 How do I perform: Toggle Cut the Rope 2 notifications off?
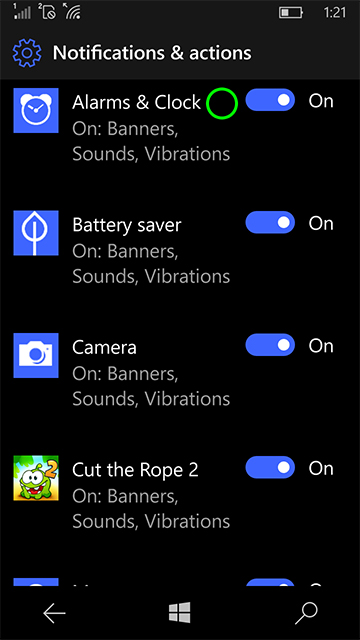point(270,467)
